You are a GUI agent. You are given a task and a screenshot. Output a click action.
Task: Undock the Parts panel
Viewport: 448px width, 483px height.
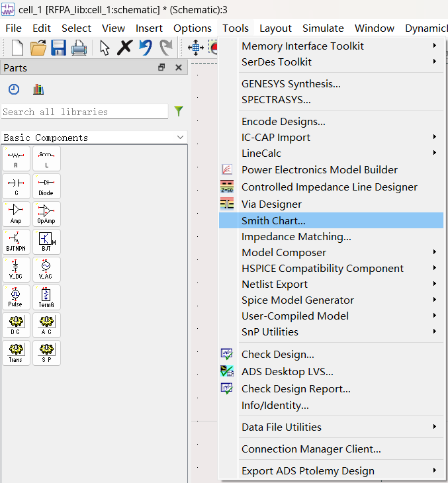(x=161, y=67)
